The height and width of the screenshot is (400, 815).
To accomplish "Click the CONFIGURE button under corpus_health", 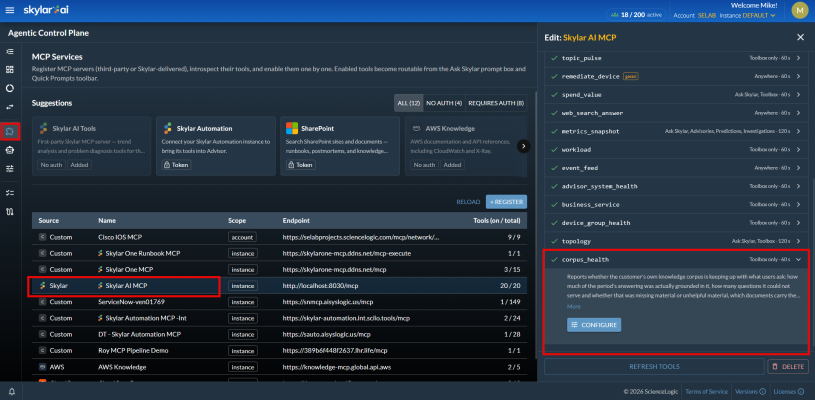I will [594, 325].
